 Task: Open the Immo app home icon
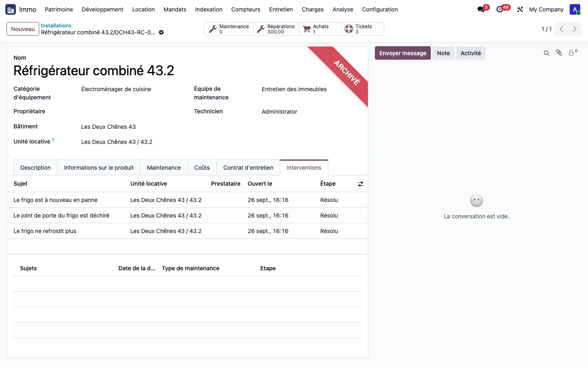point(11,9)
